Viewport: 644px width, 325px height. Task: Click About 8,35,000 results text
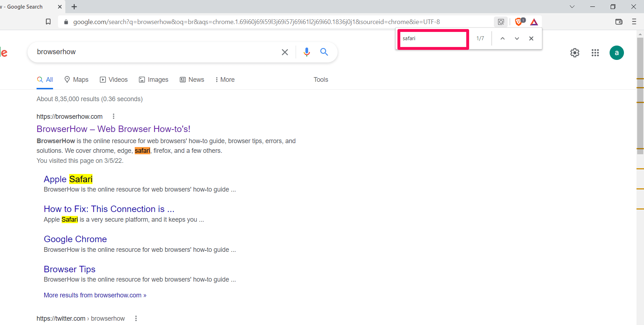point(90,99)
